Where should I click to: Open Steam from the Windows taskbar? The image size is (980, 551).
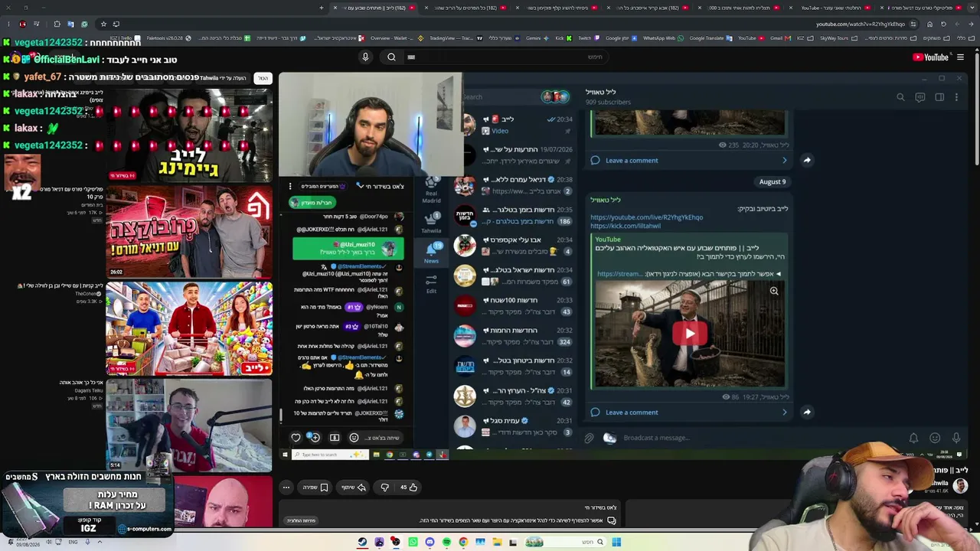(362, 542)
